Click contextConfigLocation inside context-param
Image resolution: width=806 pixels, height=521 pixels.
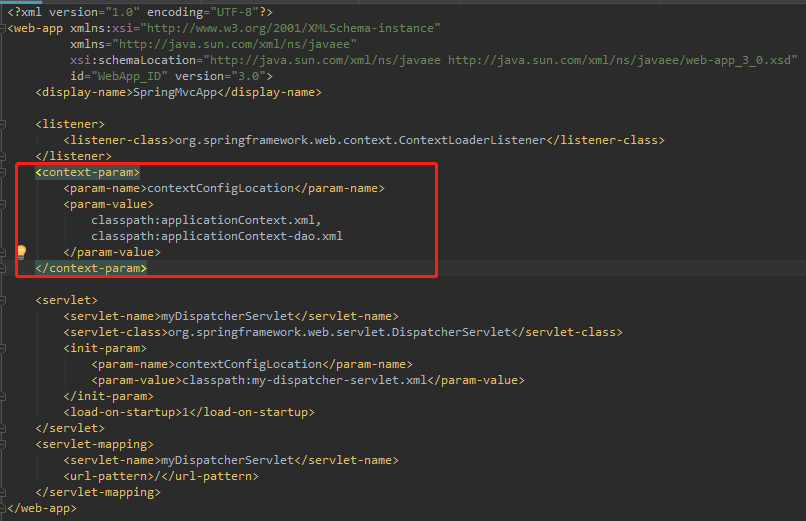[x=221, y=188]
